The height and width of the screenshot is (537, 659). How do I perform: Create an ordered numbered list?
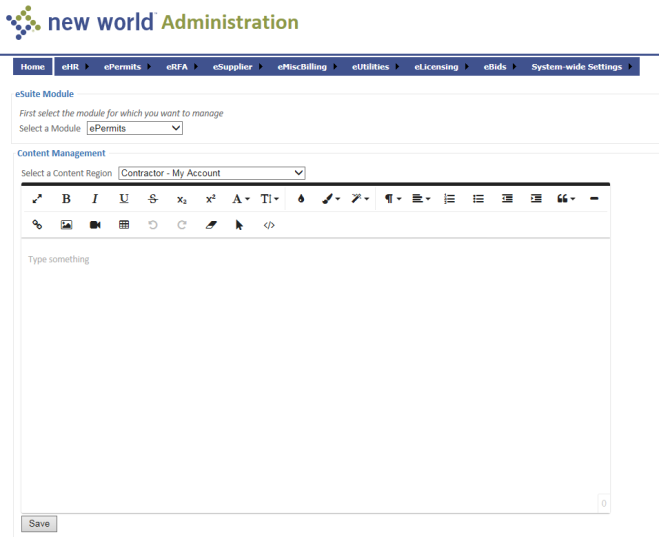tap(449, 199)
